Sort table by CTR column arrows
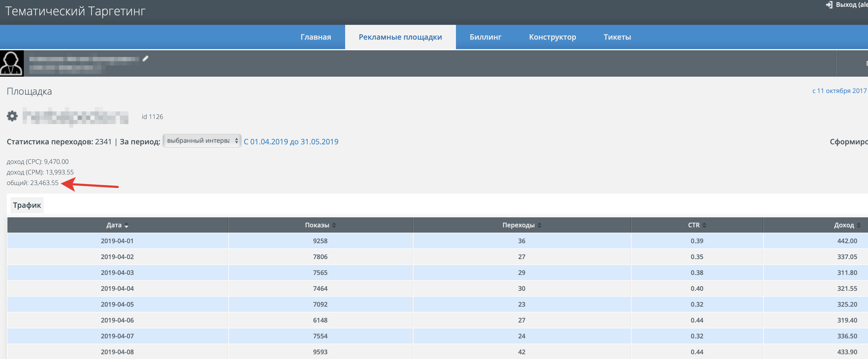This screenshot has width=868, height=359. 704,225
